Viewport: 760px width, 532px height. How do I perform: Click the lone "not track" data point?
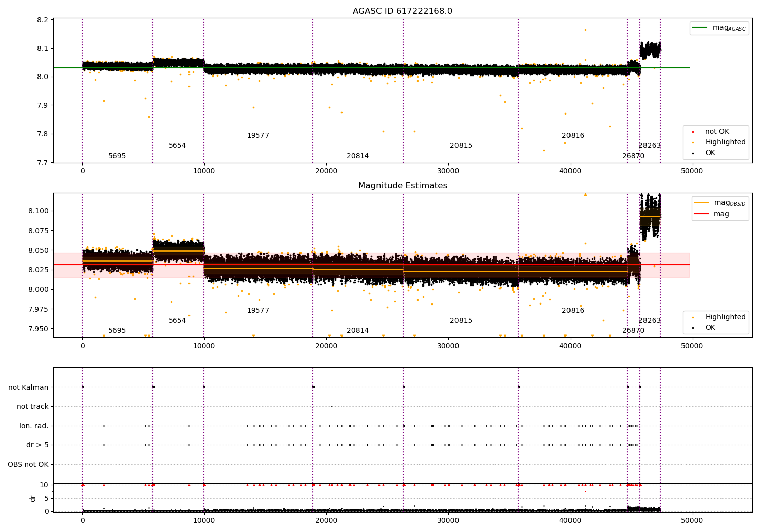pyautogui.click(x=332, y=406)
